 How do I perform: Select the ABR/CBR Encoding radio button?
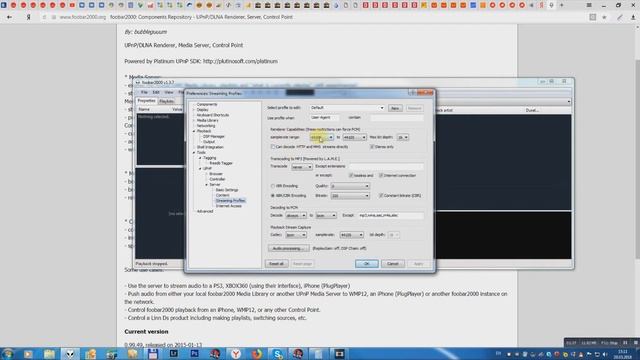tap(273, 196)
